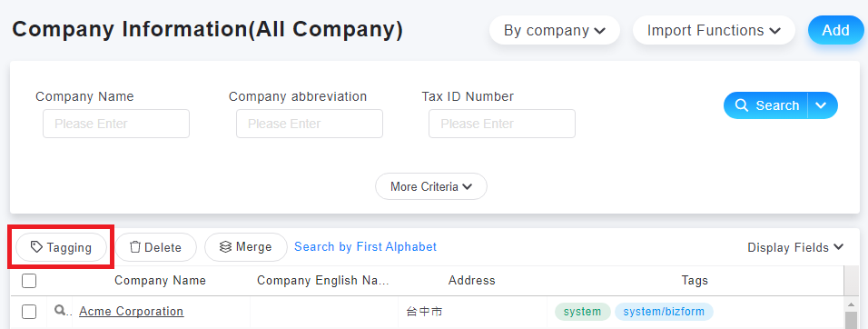This screenshot has width=868, height=329.
Task: Click the Company Name input field
Action: (x=116, y=124)
